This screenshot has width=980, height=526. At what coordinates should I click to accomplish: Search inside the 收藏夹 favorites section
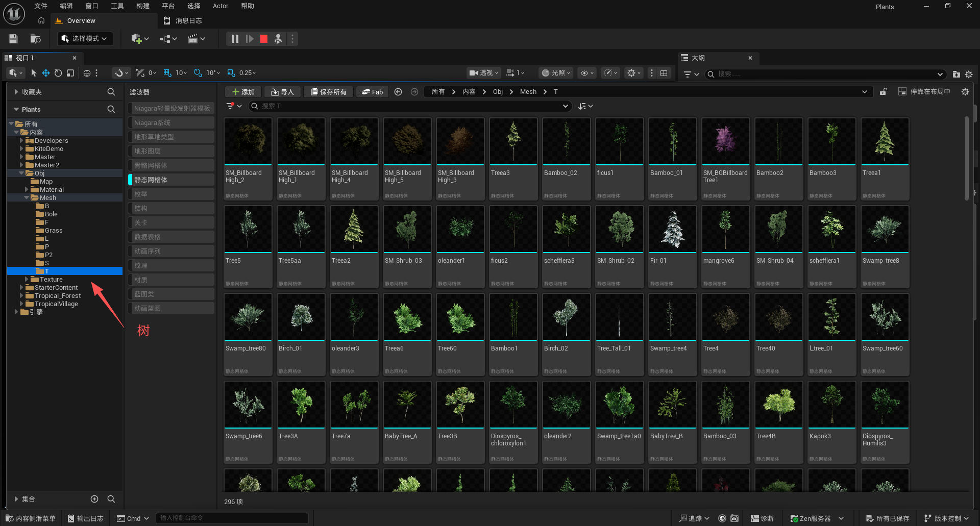pyautogui.click(x=111, y=92)
